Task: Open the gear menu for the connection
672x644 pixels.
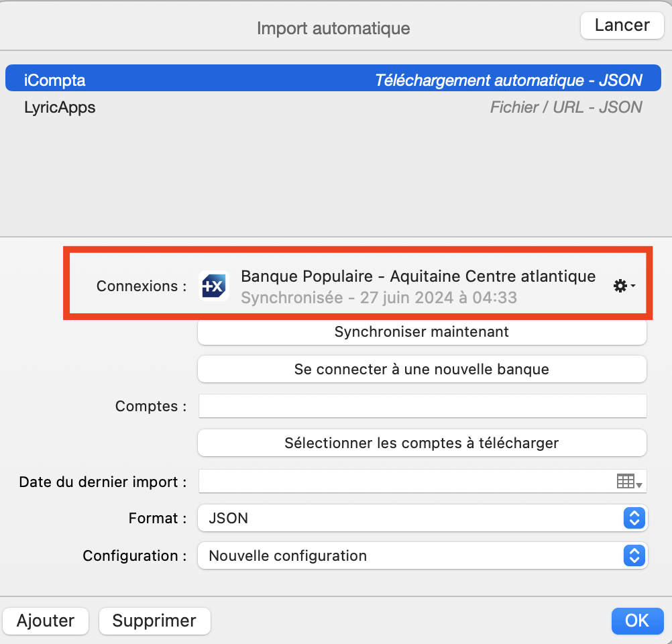Action: click(624, 286)
